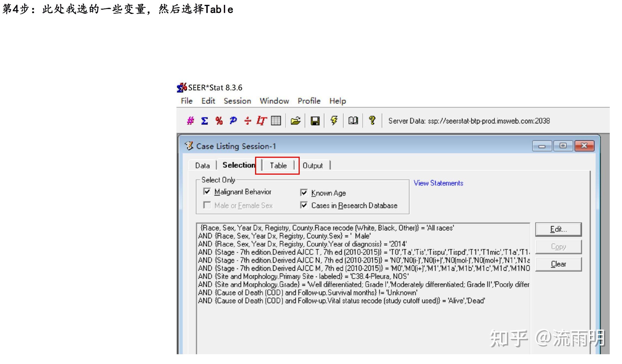Open the Session menu
Viewport: 622px width, 364px height.
tap(237, 101)
